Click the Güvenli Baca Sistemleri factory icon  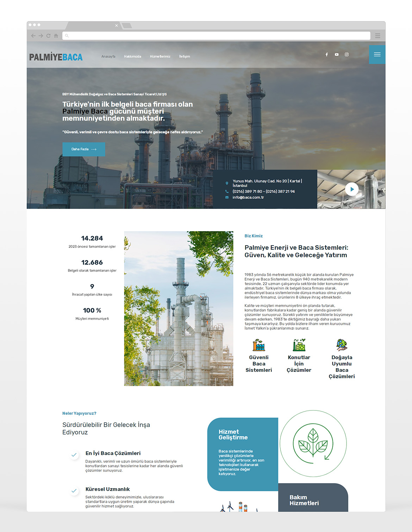(259, 345)
